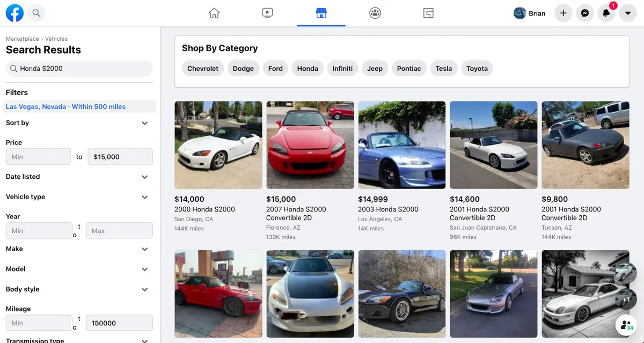Open the Watch video icon
This screenshot has height=343, width=644.
point(267,12)
